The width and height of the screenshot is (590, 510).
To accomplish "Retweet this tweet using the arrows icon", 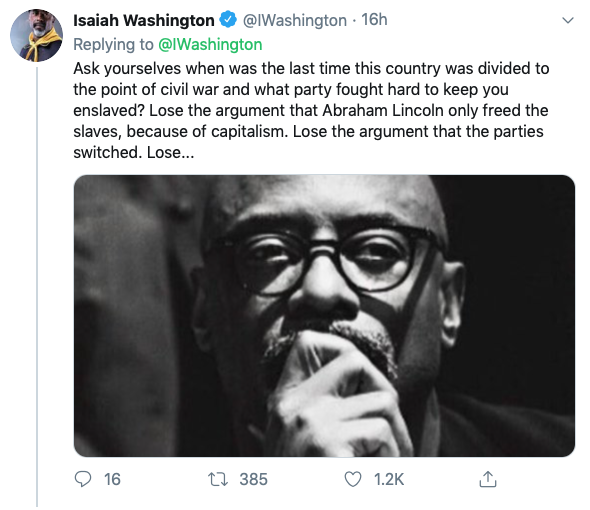I will tap(218, 480).
